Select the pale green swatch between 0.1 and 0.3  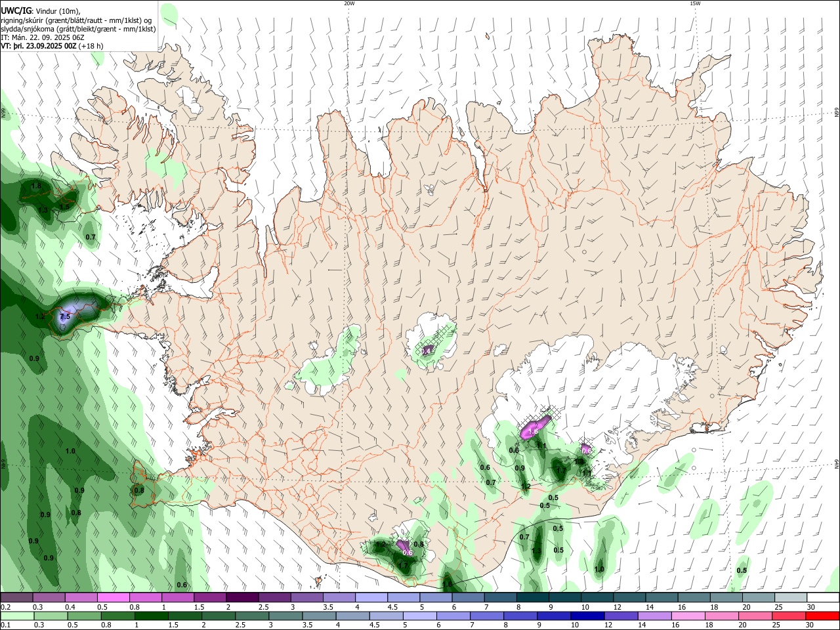click(16, 616)
